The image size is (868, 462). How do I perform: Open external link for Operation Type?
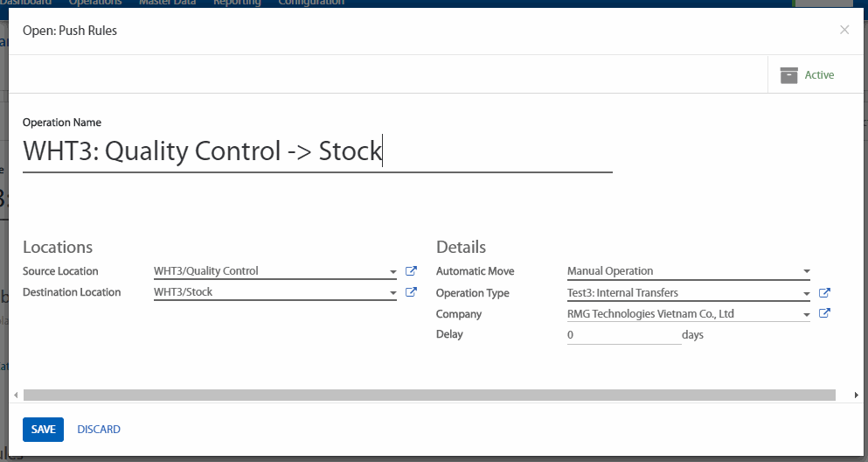tap(823, 293)
